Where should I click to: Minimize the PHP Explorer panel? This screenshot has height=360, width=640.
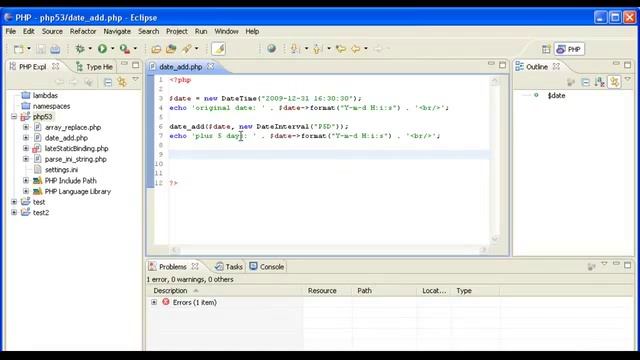(x=124, y=64)
